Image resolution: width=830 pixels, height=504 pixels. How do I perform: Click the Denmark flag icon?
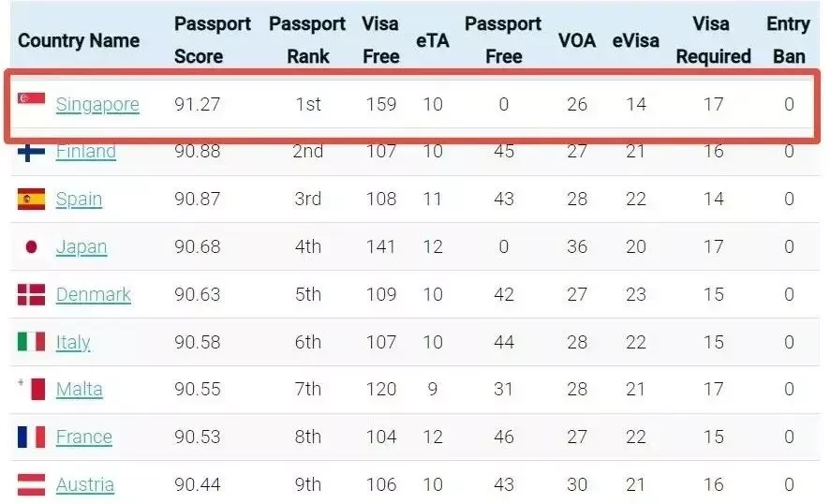click(x=31, y=294)
